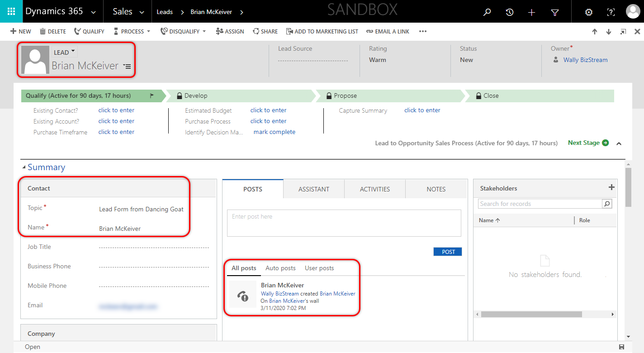
Task: Click ASSIGN in the command bar
Action: tap(230, 31)
